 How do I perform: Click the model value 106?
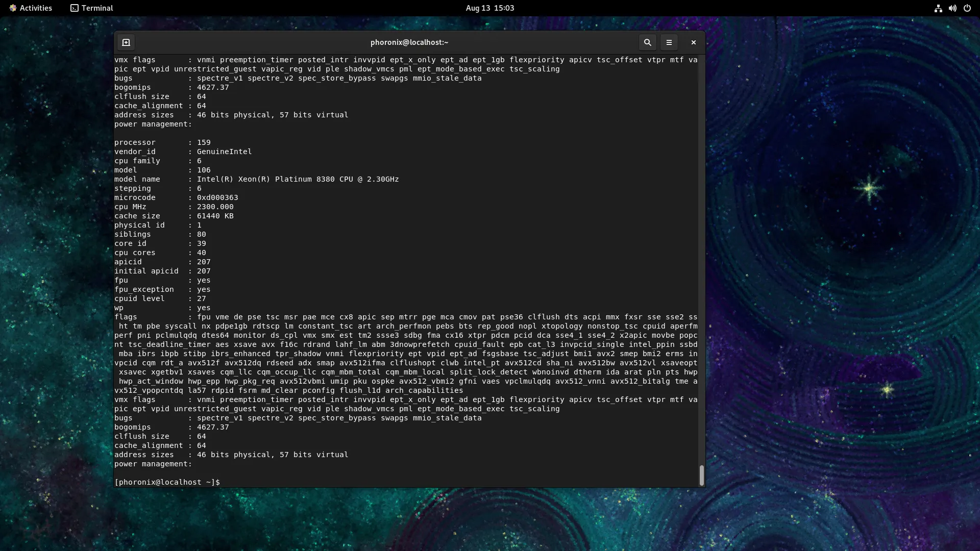[x=204, y=170]
